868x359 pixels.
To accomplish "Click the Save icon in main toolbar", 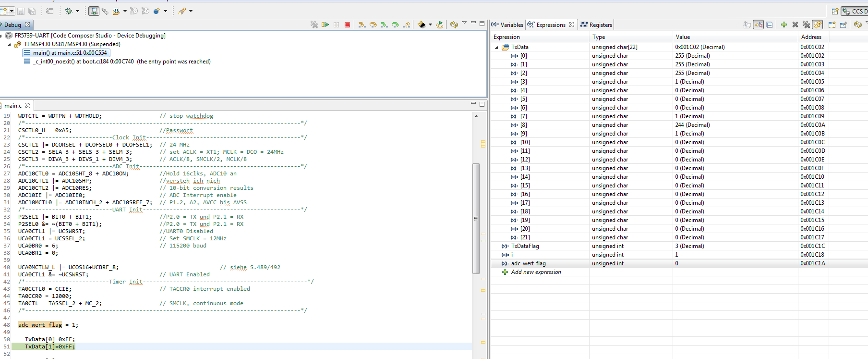I will click(21, 11).
